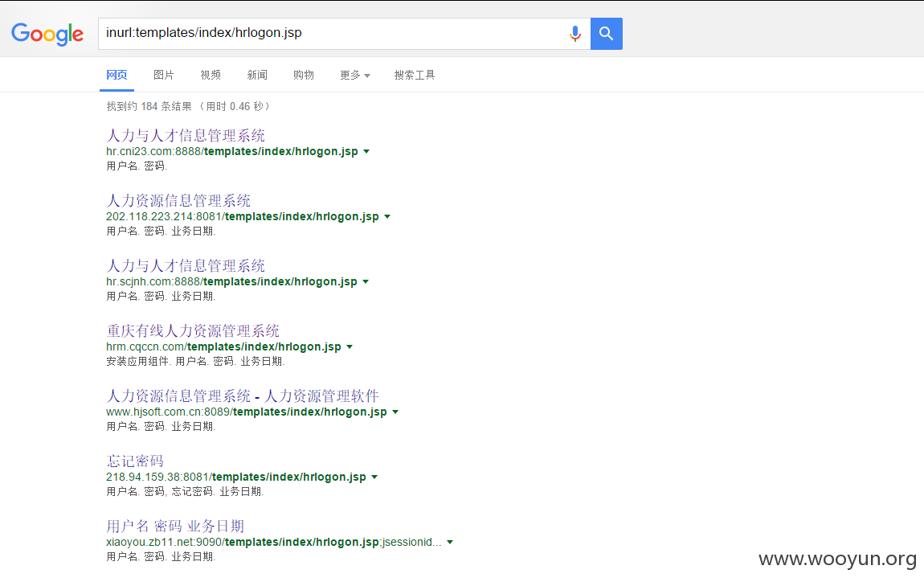The image size is (924, 582).
Task: Open 重庆有线人力资源管理系统 result
Action: tap(193, 331)
